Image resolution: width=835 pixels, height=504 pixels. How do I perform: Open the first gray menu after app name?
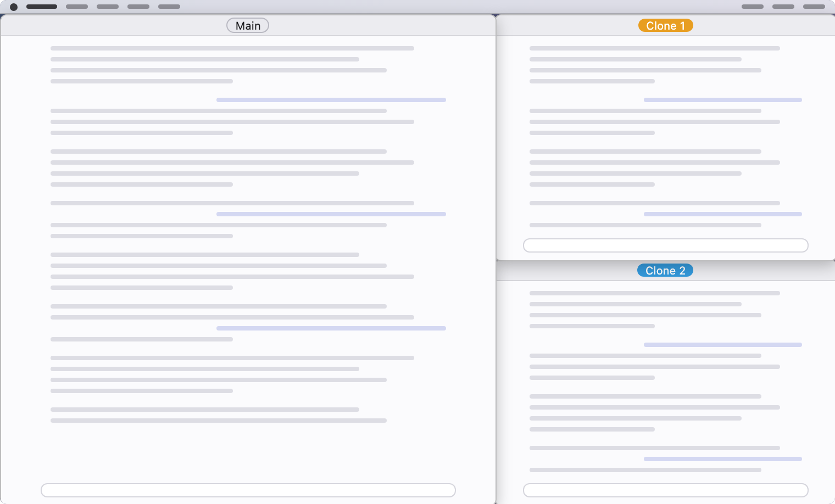77,7
